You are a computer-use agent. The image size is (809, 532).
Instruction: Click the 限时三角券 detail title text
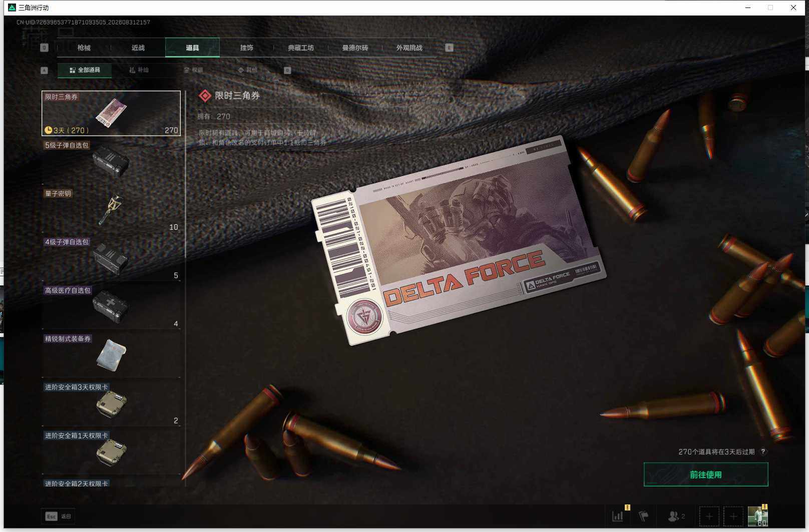tap(237, 96)
